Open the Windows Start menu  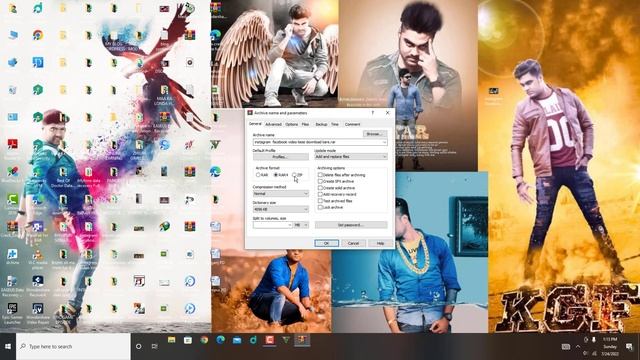click(x=8, y=347)
